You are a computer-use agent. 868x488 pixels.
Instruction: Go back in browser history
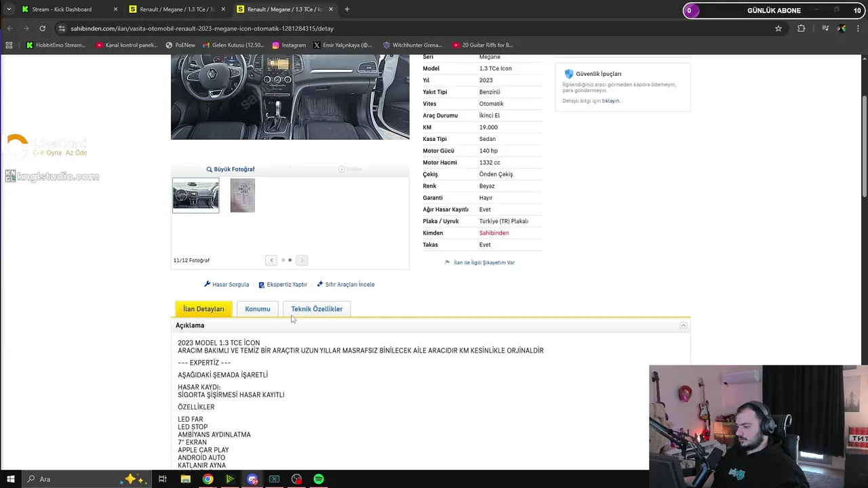coord(9,28)
